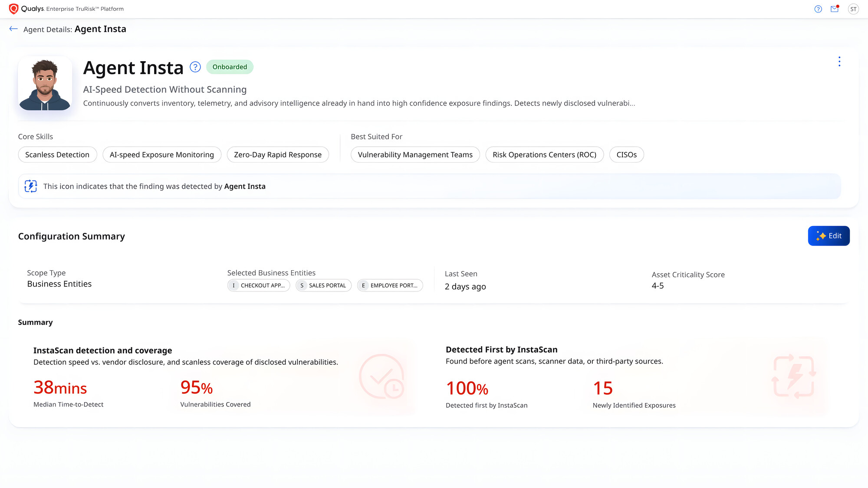Select the Scanless Detection skill chip

[57, 155]
